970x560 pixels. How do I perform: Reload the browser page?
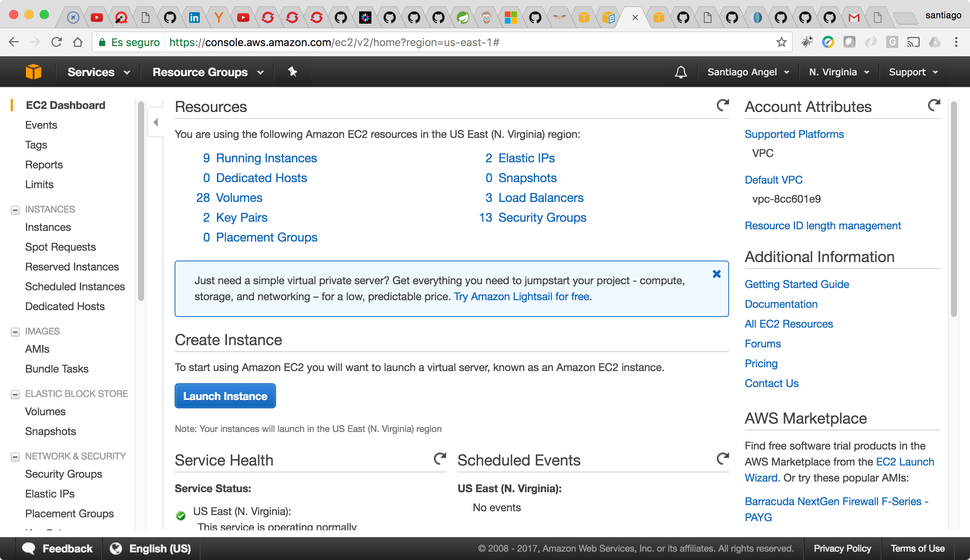click(56, 42)
